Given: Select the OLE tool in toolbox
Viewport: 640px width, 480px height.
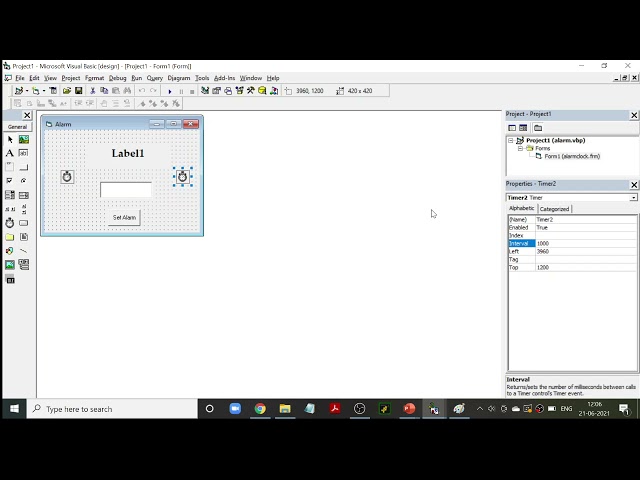Looking at the screenshot, I should click(10, 280).
